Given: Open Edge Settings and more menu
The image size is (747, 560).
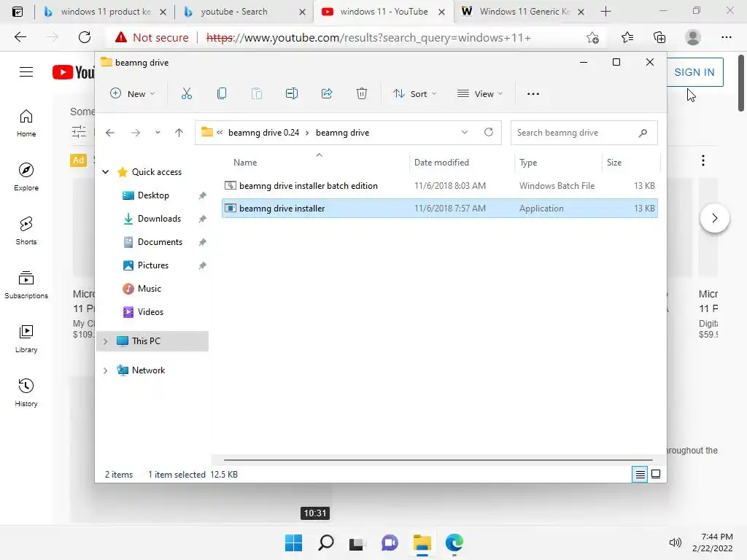Looking at the screenshot, I should point(726,37).
